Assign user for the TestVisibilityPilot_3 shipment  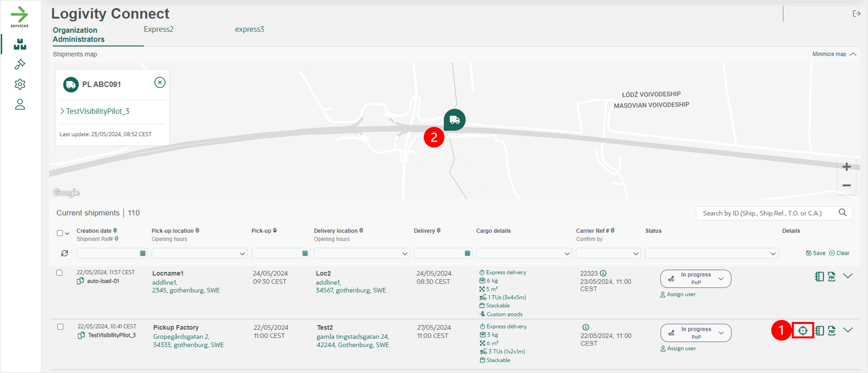[x=678, y=348]
